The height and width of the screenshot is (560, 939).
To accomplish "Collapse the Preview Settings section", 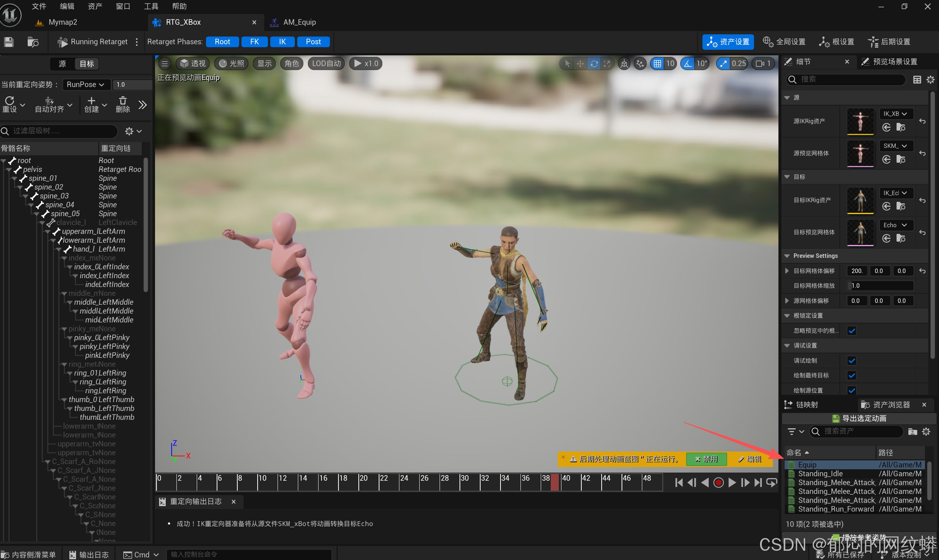I will [787, 256].
